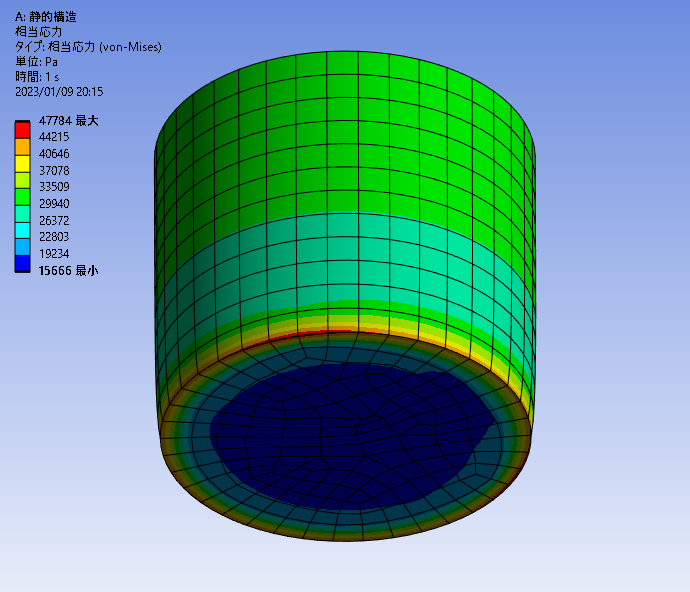Click the タイプ: 相当応力 (von-Mises) line
The width and height of the screenshot is (690, 592).
point(88,47)
